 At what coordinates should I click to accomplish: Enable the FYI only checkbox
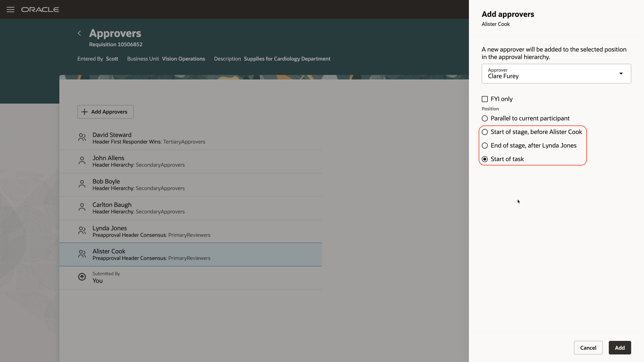(x=485, y=99)
